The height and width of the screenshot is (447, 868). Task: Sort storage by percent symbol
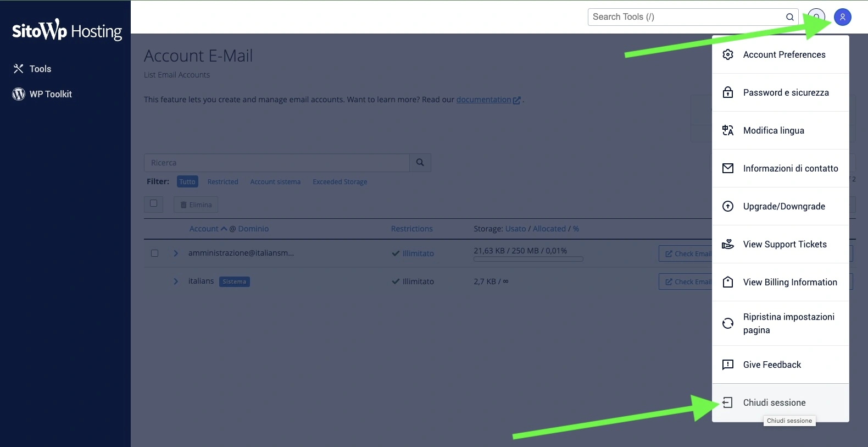576,229
